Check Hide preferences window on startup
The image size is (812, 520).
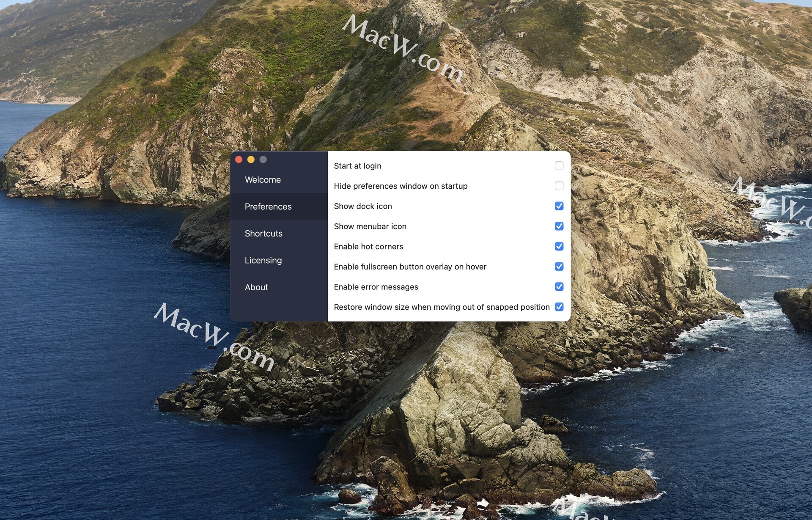559,186
